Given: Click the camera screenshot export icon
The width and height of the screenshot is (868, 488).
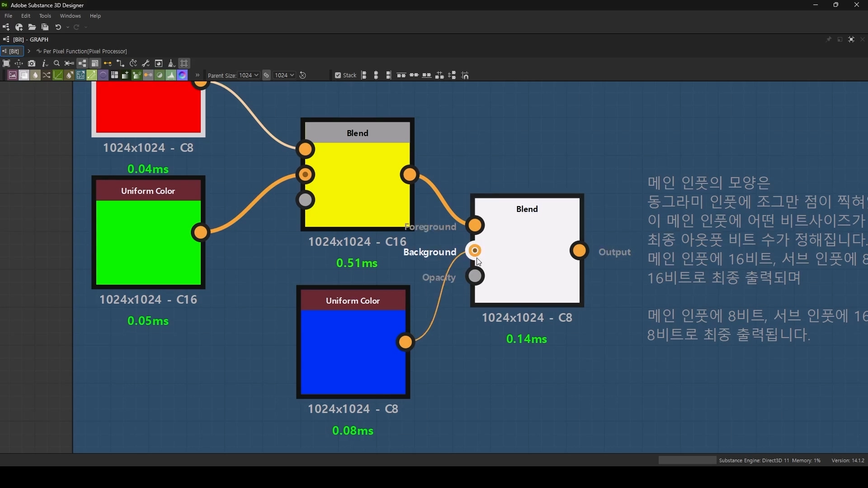Looking at the screenshot, I should [32, 63].
